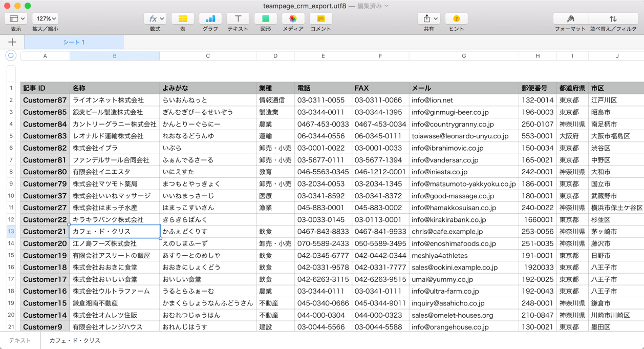644x349 pixels.
Task: Select cell いぶら in よみがな column
Action: [x=208, y=148]
